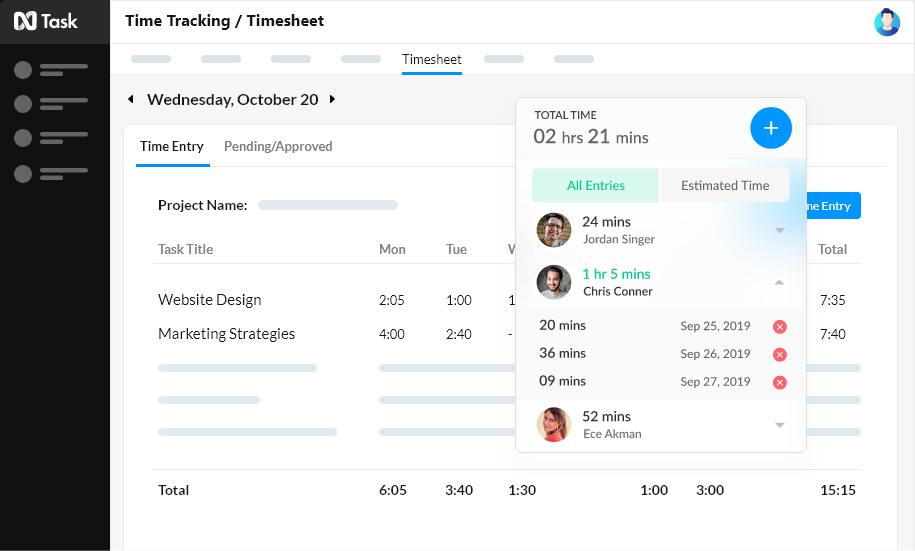The image size is (915, 551).
Task: Remove the 36 mins Sep 26 entry
Action: pos(780,355)
